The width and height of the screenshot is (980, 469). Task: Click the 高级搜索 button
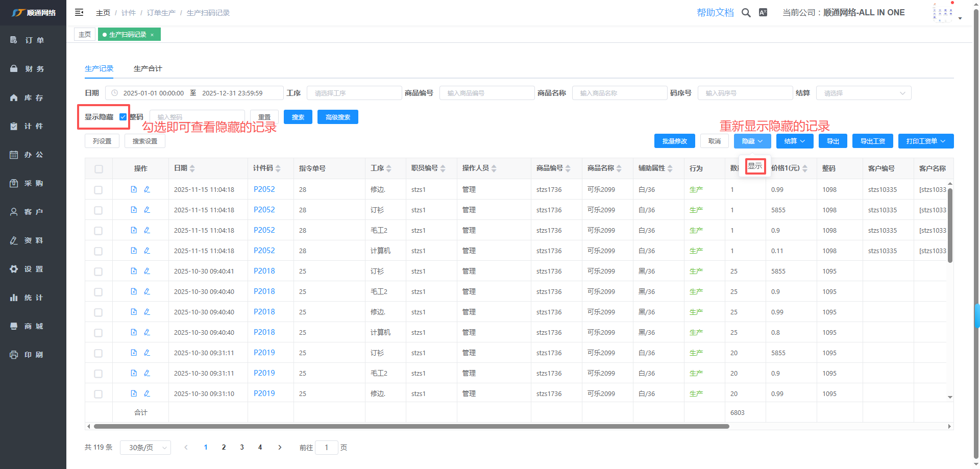(x=337, y=117)
